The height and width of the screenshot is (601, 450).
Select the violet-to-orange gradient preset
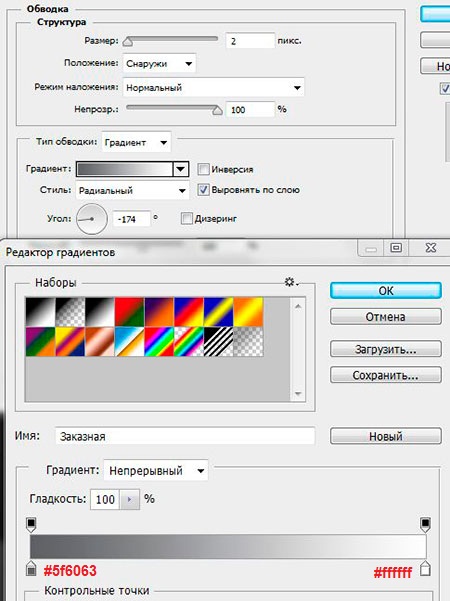pos(159,312)
